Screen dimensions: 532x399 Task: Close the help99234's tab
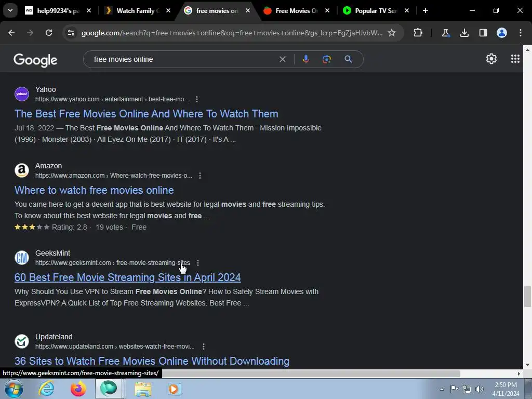[89, 10]
